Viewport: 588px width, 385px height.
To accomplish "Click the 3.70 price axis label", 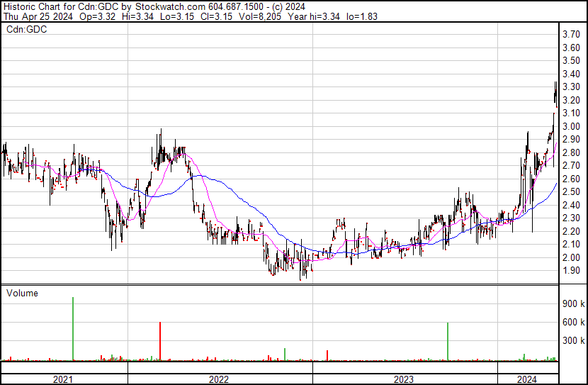I will [x=571, y=35].
